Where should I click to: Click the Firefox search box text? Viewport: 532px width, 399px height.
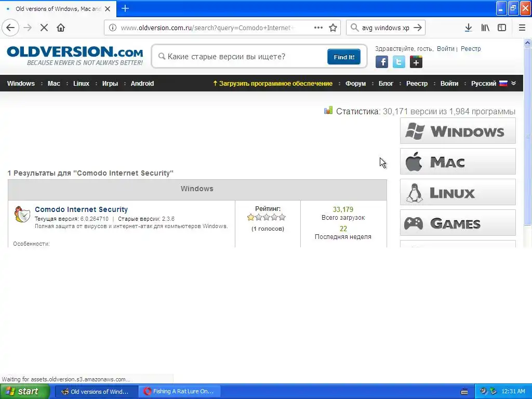click(385, 28)
